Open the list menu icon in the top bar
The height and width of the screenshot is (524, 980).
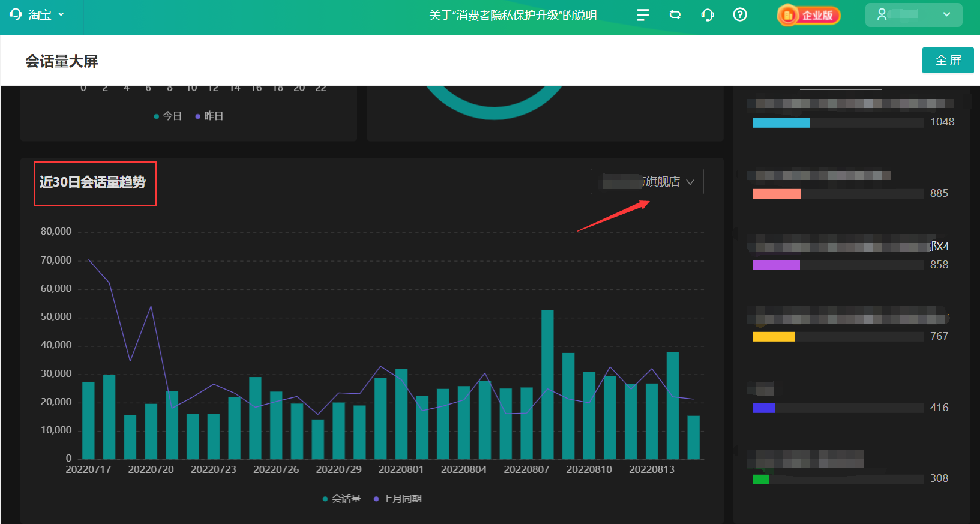[643, 15]
